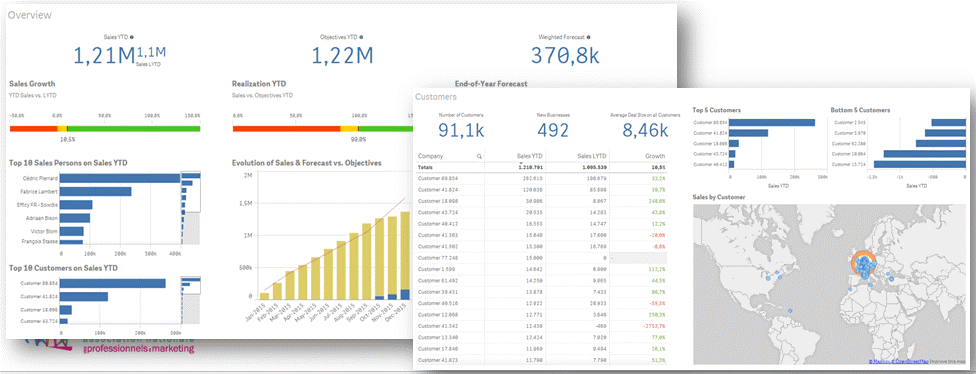
Task: Select Customer 13.340 table row
Action: pyautogui.click(x=542, y=337)
